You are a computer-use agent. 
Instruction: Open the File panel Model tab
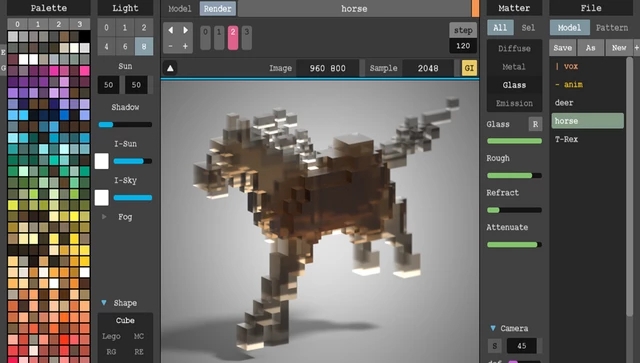tap(569, 28)
